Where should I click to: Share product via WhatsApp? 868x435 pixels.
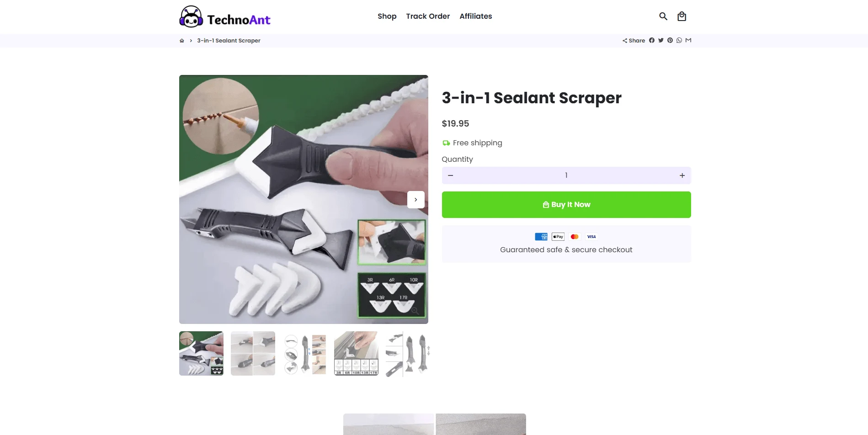[x=679, y=40]
